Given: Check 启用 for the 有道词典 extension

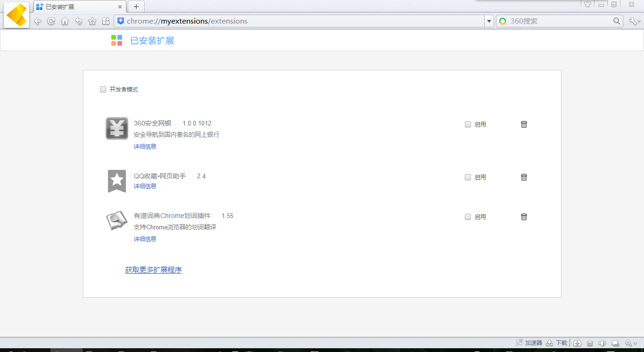Looking at the screenshot, I should tap(468, 217).
